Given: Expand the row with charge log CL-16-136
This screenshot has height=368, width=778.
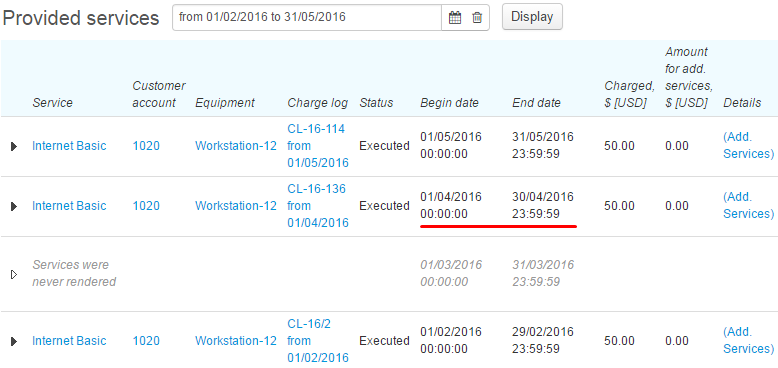Looking at the screenshot, I should pos(14,206).
